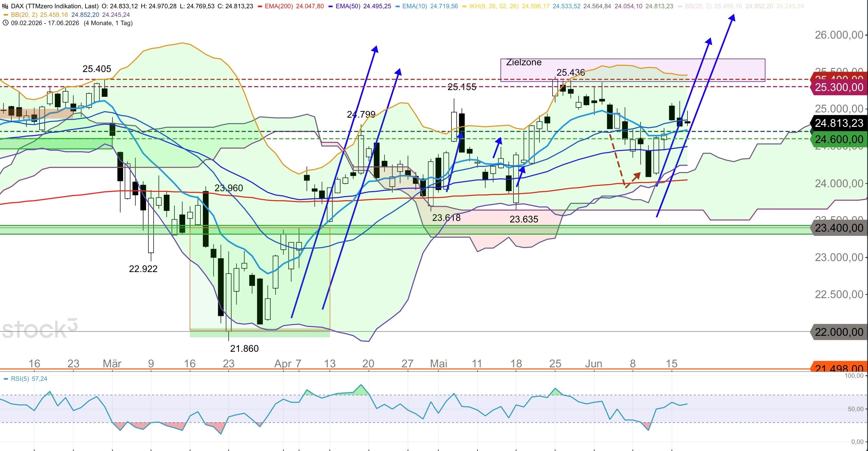
Task: Click the Apr label on the time axis
Action: pos(283,363)
